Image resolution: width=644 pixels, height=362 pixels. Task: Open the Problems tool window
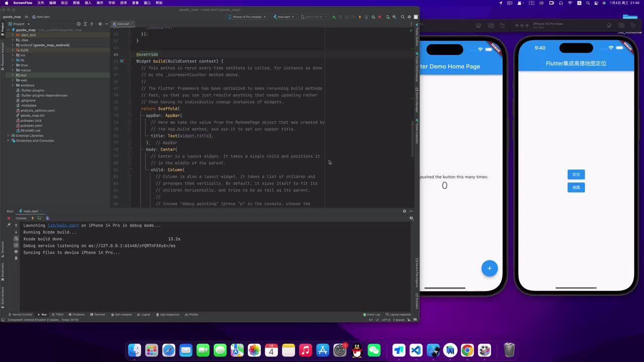click(76, 315)
